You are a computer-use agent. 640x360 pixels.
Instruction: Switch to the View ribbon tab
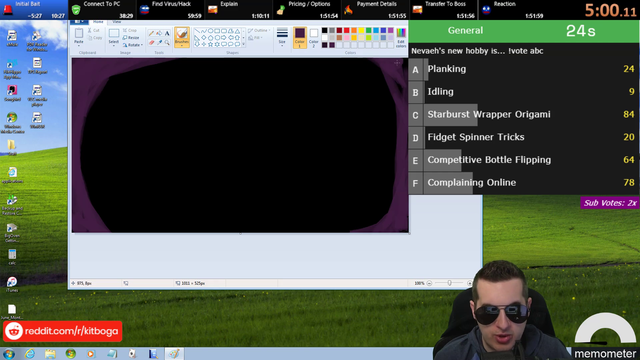[117, 22]
